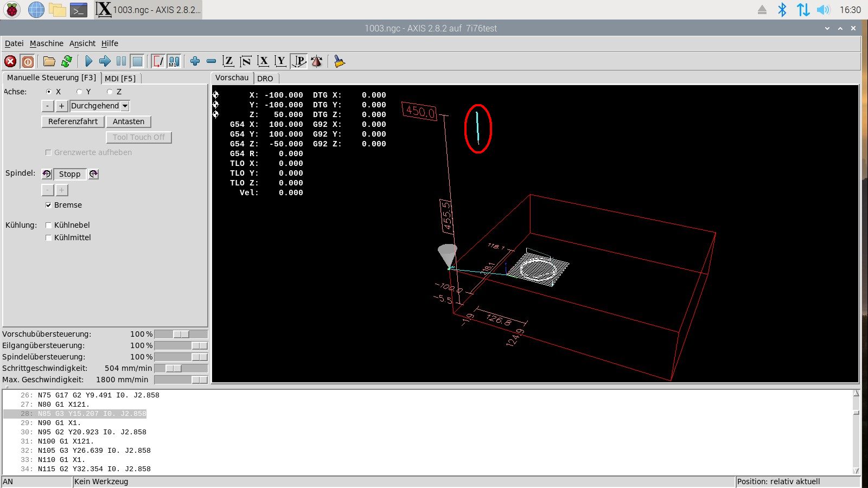The image size is (868, 488).
Task: Run the program with play icon
Action: tap(89, 61)
